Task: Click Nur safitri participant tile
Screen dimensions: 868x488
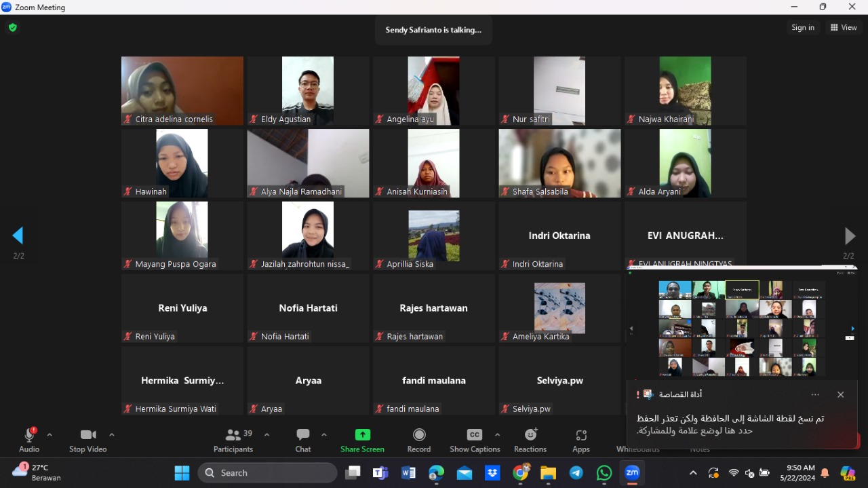Action: coord(559,91)
